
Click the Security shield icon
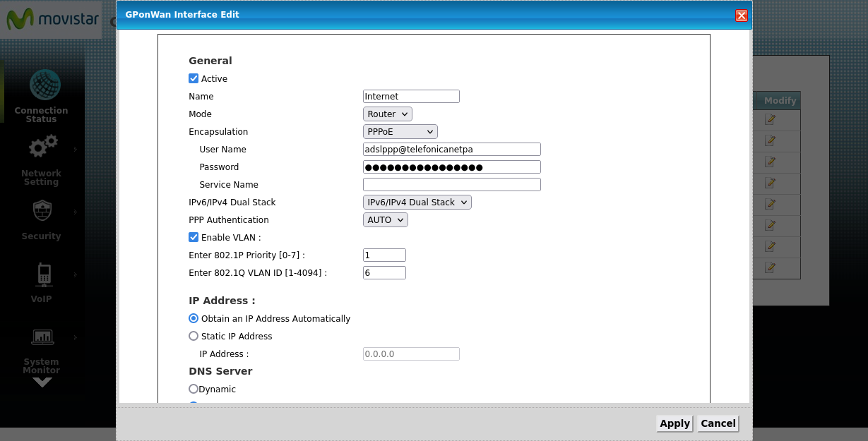click(42, 210)
